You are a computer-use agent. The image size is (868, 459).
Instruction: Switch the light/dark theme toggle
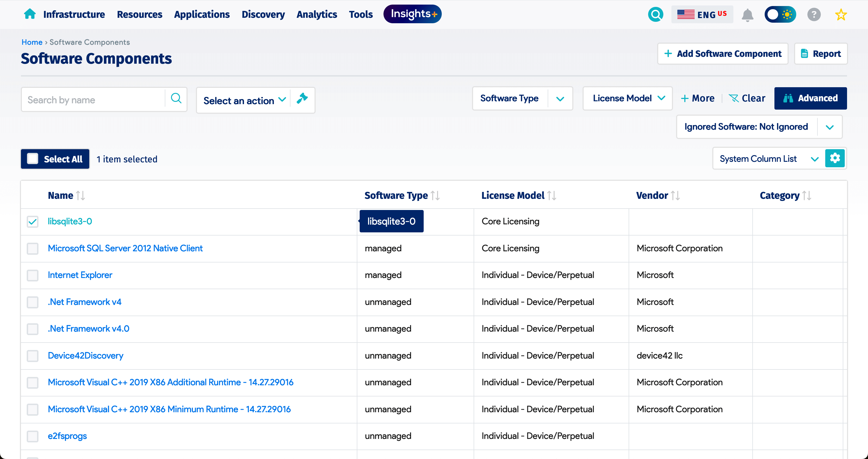point(780,14)
